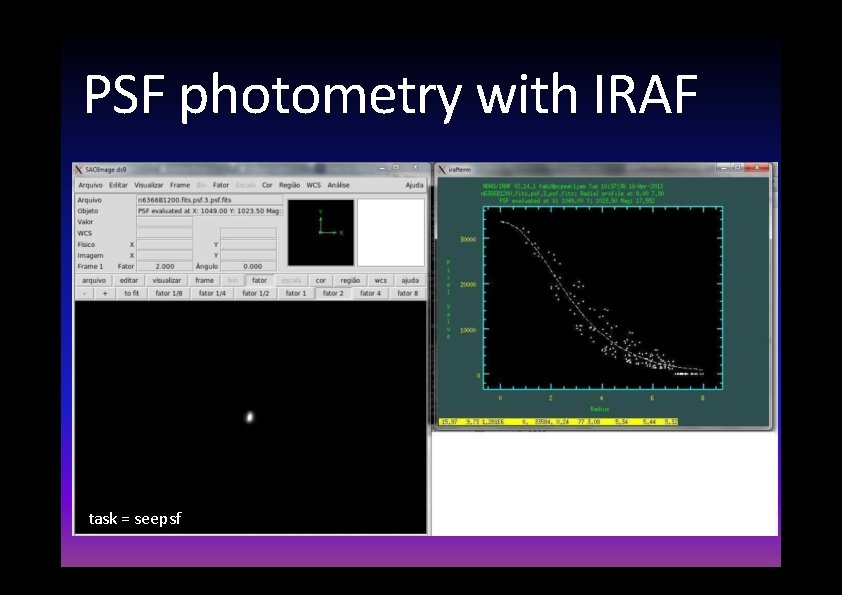Viewport: 842px width, 595px height.
Task: Select the fator button in button bar
Action: (259, 280)
